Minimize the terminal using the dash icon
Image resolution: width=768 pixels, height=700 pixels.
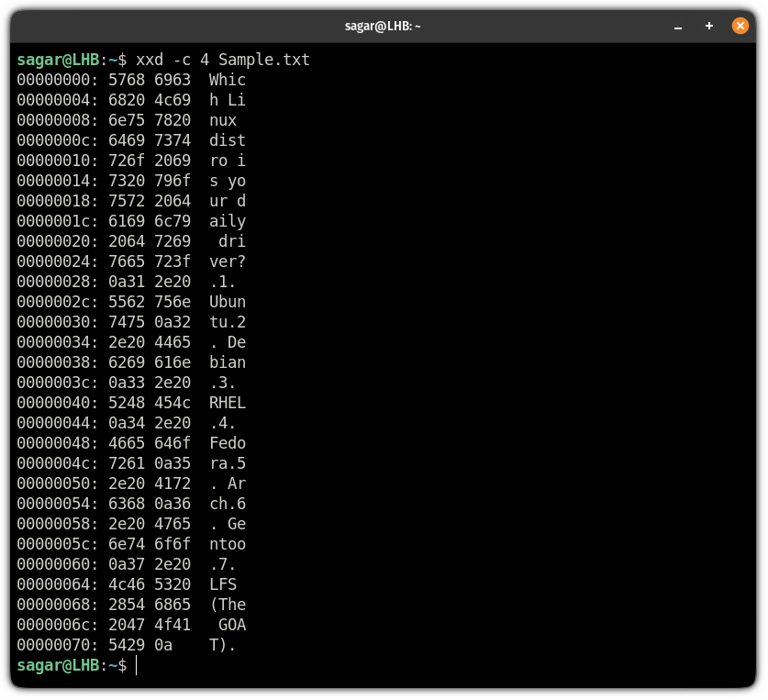(x=679, y=27)
